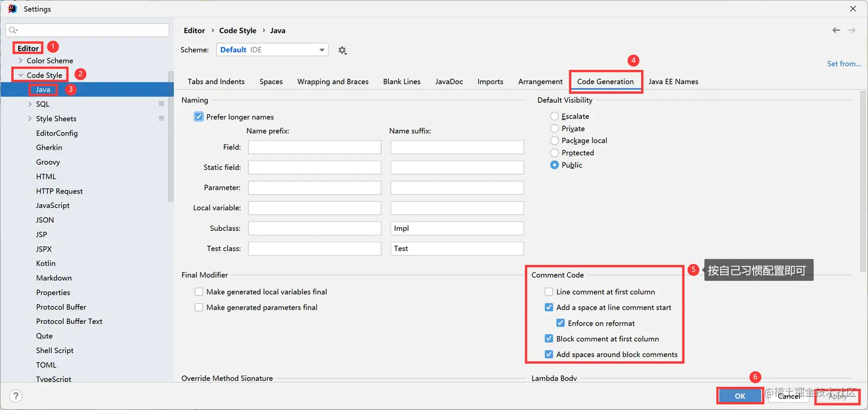Select JavaScript code style item

53,206
